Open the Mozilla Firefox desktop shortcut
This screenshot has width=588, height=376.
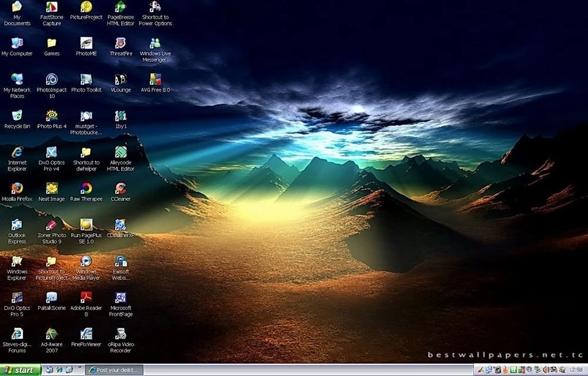click(x=17, y=189)
